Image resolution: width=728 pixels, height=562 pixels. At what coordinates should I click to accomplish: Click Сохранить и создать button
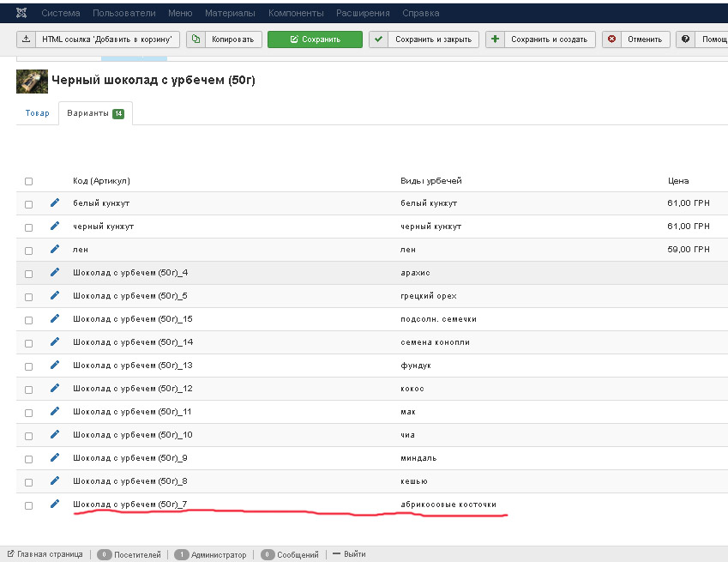tap(540, 39)
